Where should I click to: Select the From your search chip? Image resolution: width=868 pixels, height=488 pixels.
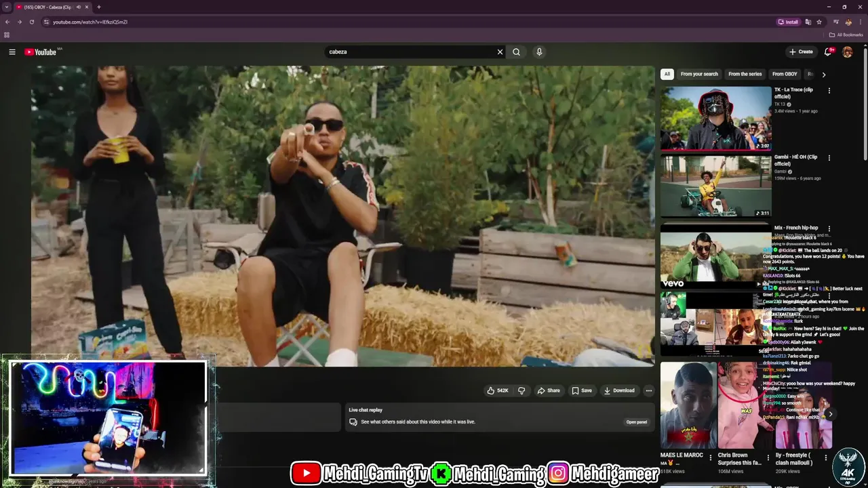click(x=699, y=74)
